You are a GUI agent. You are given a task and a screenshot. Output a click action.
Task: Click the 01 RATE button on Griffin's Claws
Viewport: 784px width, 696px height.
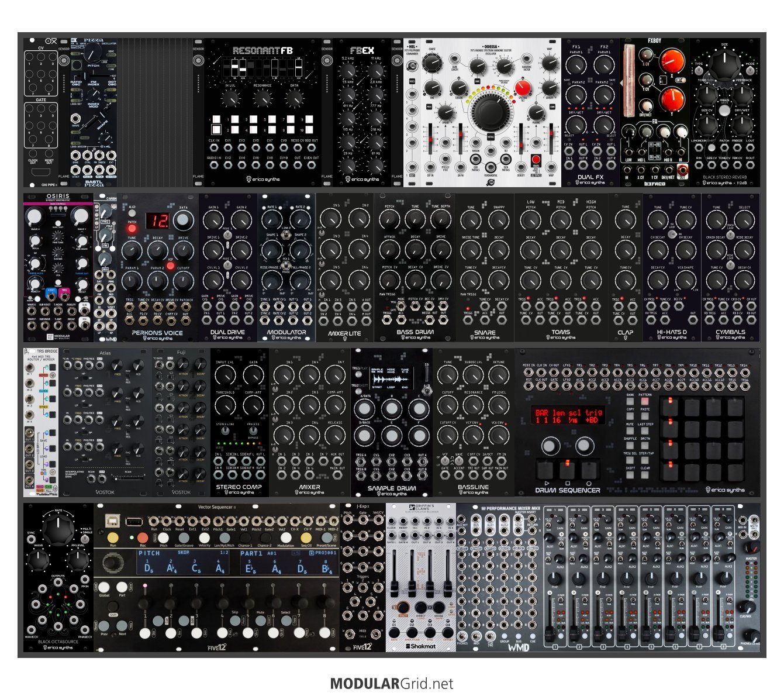tap(393, 634)
